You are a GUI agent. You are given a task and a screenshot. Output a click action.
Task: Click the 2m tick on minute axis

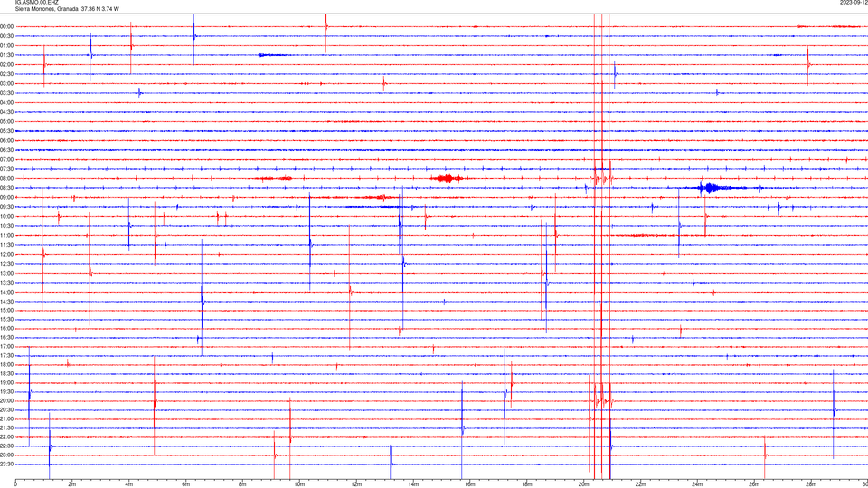72,484
